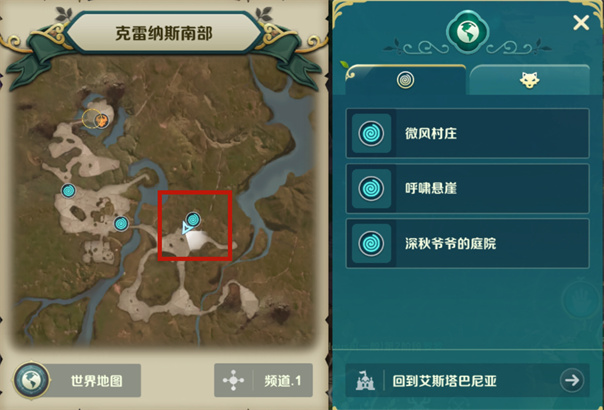Click the orange quest marker near the lake
604x410 pixels.
(x=101, y=121)
